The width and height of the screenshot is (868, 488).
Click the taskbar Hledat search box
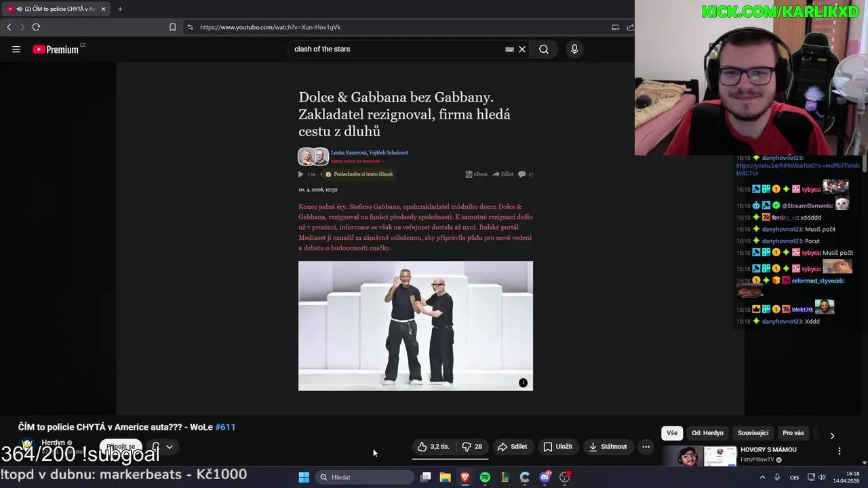[x=366, y=477]
